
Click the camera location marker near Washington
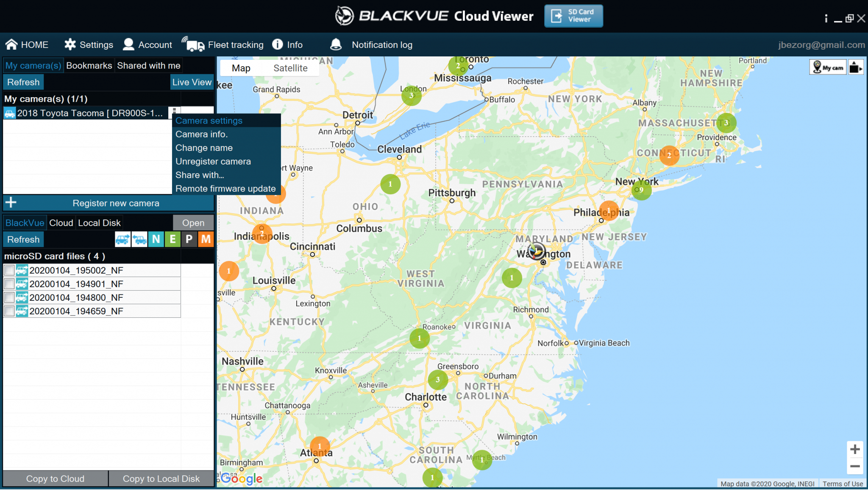[537, 251]
